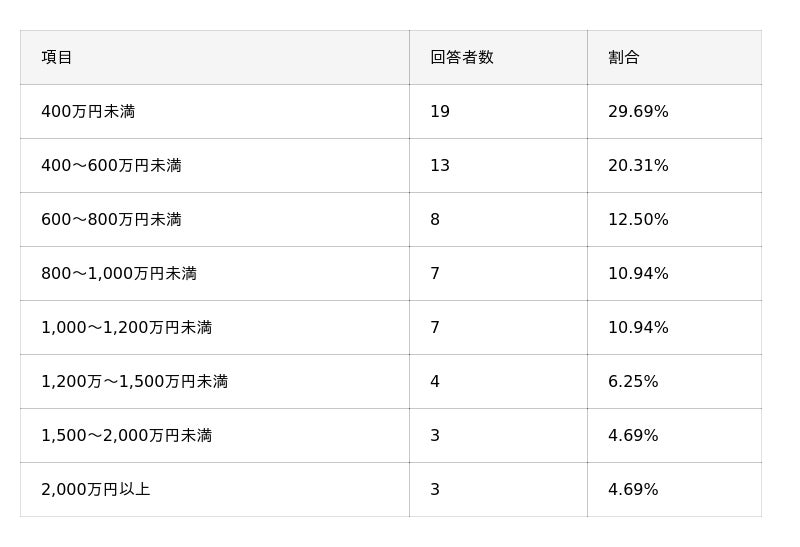Click the 20.31% percentage cell
The image size is (800, 547).
click(x=638, y=166)
